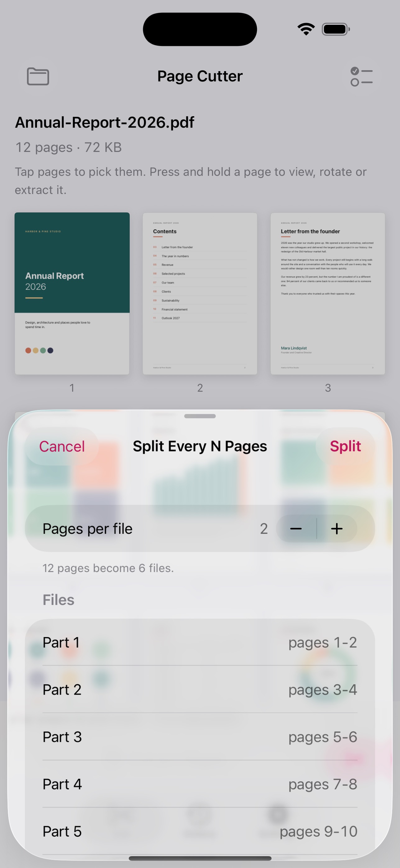Tap the Page Cutter title
The width and height of the screenshot is (400, 868).
200,76
